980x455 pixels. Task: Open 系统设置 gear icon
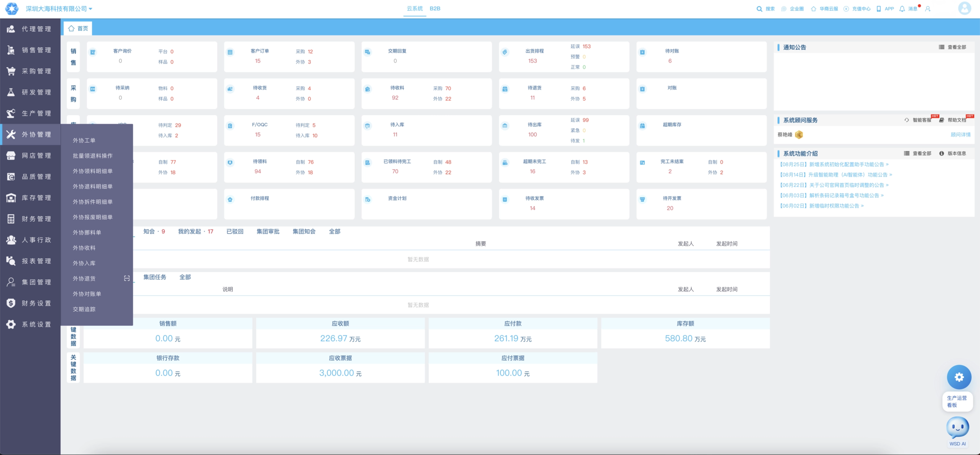(x=11, y=324)
